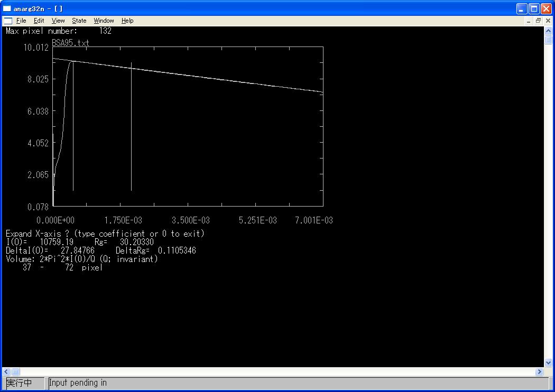Click the DeltaRg value 0.1105346

point(177,250)
